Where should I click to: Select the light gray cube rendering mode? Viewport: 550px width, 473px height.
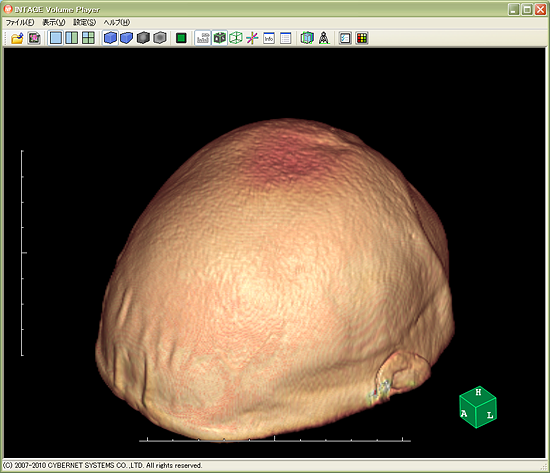pyautogui.click(x=160, y=38)
